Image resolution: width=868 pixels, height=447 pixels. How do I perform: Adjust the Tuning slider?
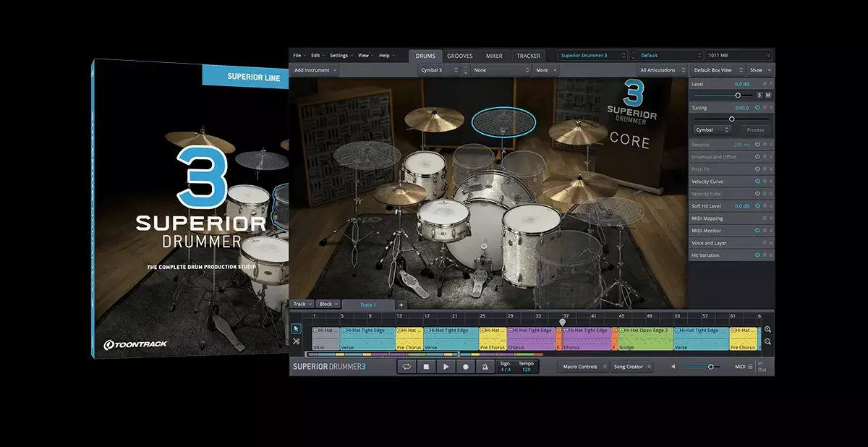[731, 119]
